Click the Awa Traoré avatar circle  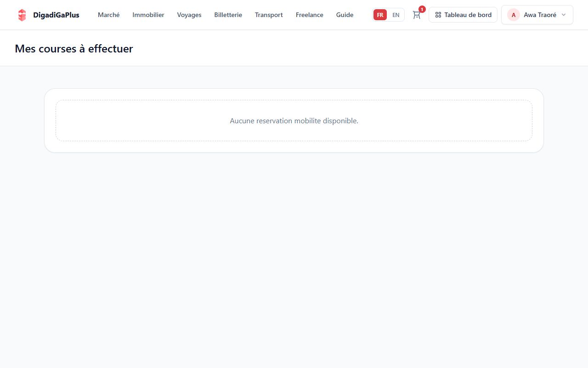pos(514,15)
